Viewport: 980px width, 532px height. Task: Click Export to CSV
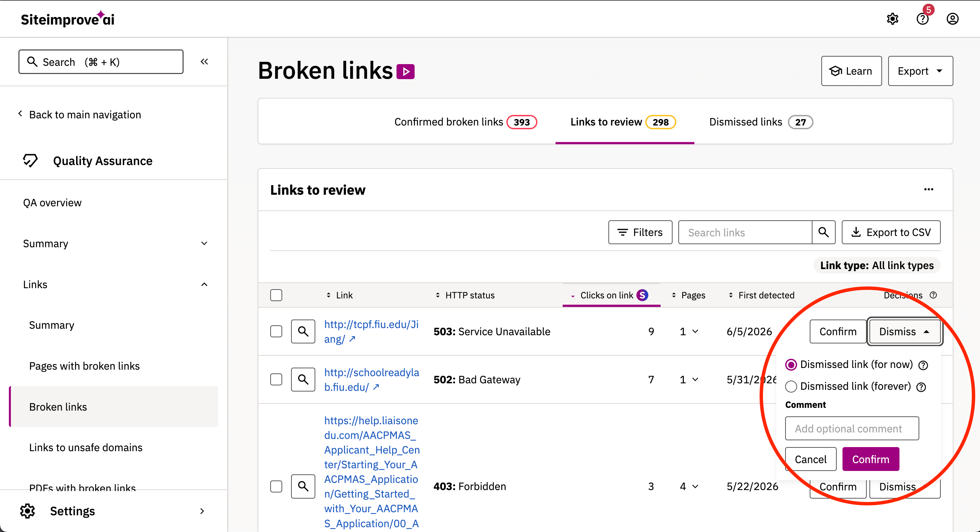click(x=891, y=232)
